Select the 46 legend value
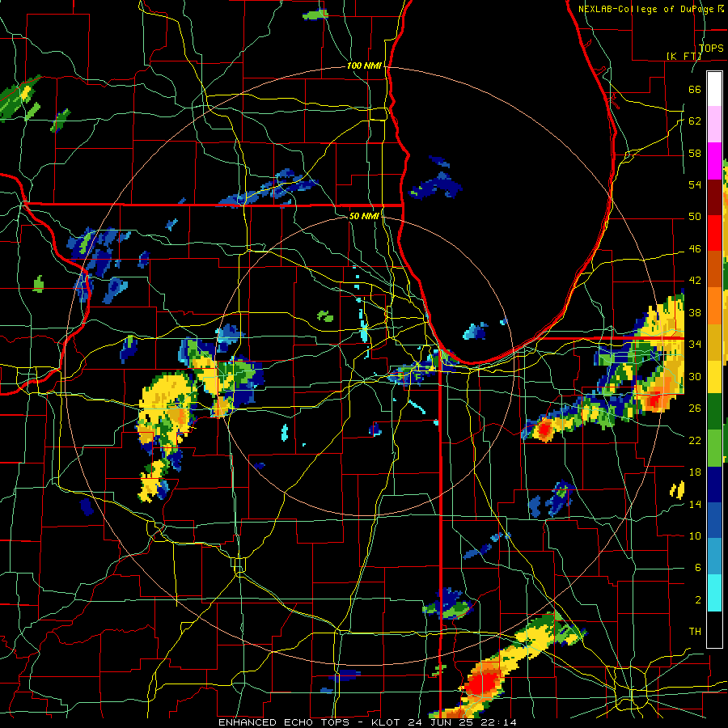Image resolution: width=728 pixels, height=728 pixels. coord(695,249)
